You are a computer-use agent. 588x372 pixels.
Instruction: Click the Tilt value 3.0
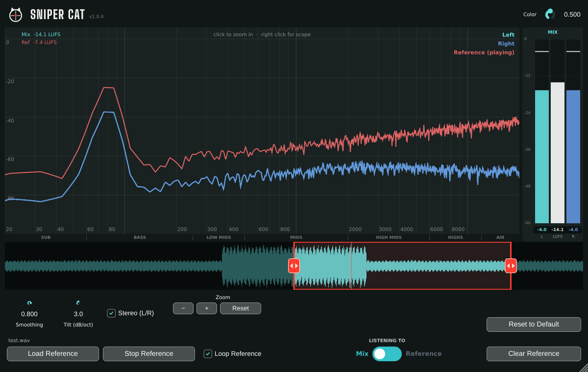coord(78,314)
